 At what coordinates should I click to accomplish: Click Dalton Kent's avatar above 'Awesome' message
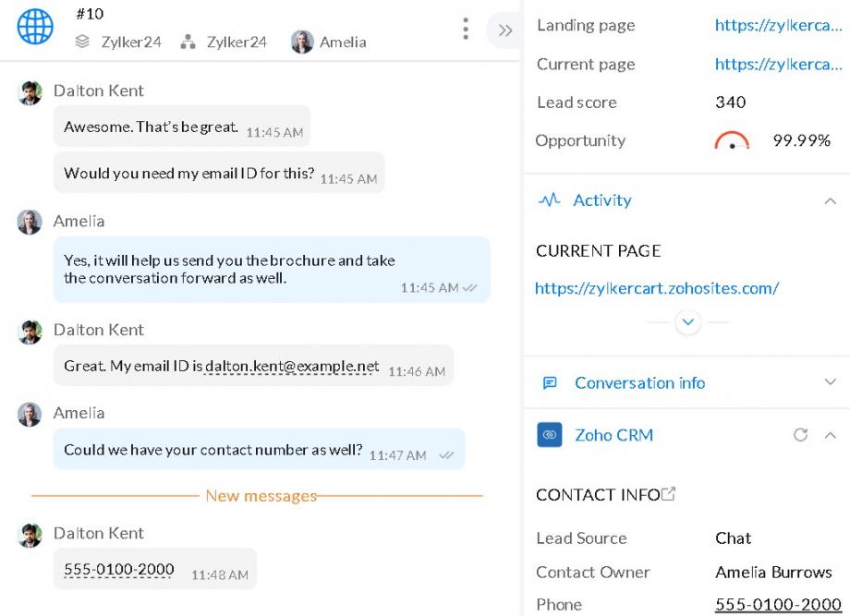point(30,93)
